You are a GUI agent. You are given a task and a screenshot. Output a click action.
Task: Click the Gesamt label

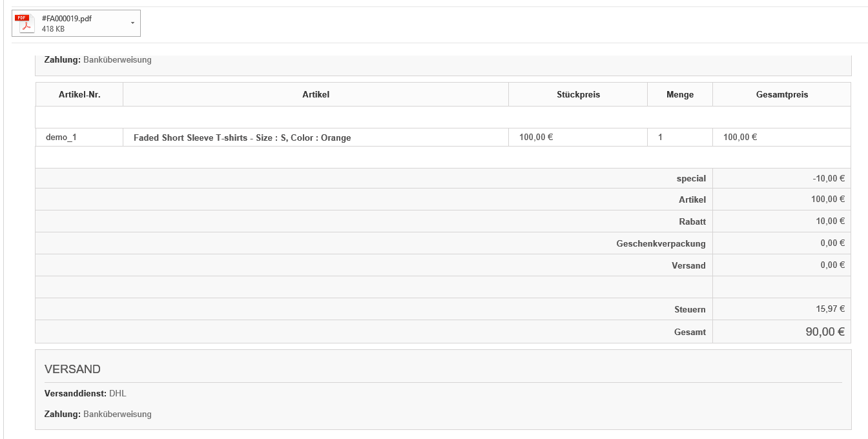pos(690,332)
